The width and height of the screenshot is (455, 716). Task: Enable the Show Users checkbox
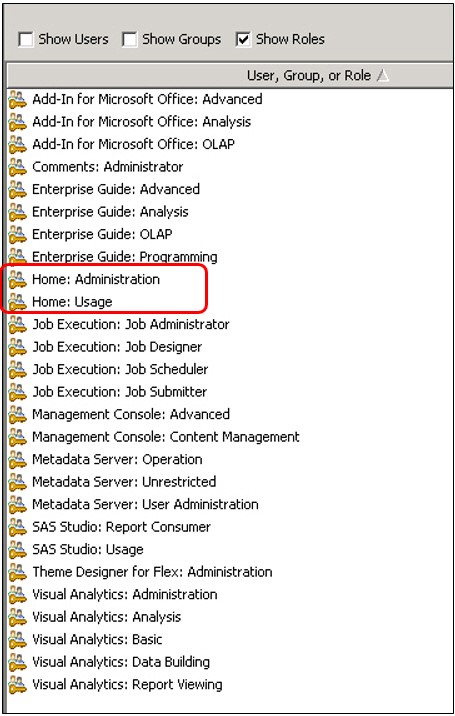coord(26,39)
